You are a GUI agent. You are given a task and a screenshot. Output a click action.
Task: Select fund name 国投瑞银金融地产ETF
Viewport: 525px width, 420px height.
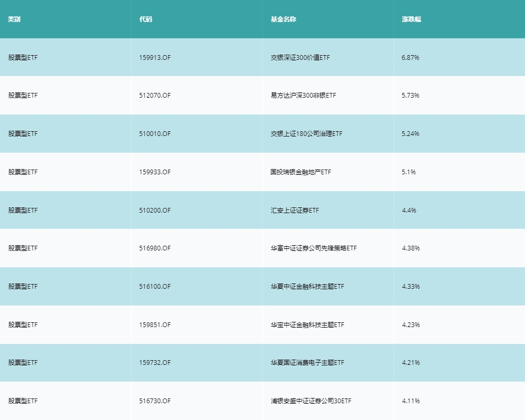(x=301, y=172)
